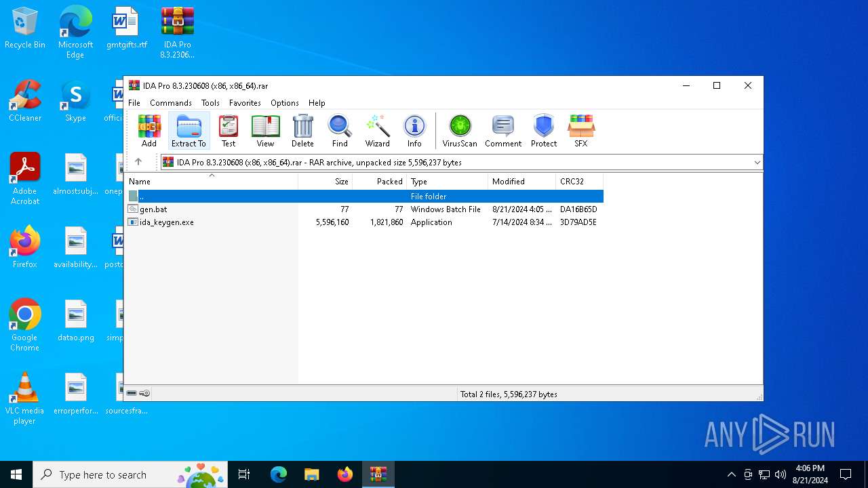The image size is (868, 488).
Task: Launch Skype desktop shortcut
Action: click(x=75, y=102)
